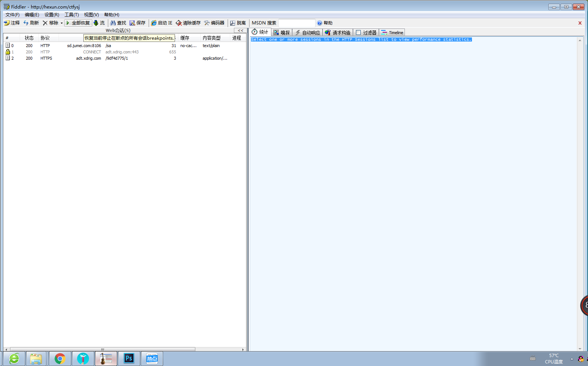The width and height of the screenshot is (588, 366).
Task: Click right arrow of session list scrollbar
Action: (243, 349)
